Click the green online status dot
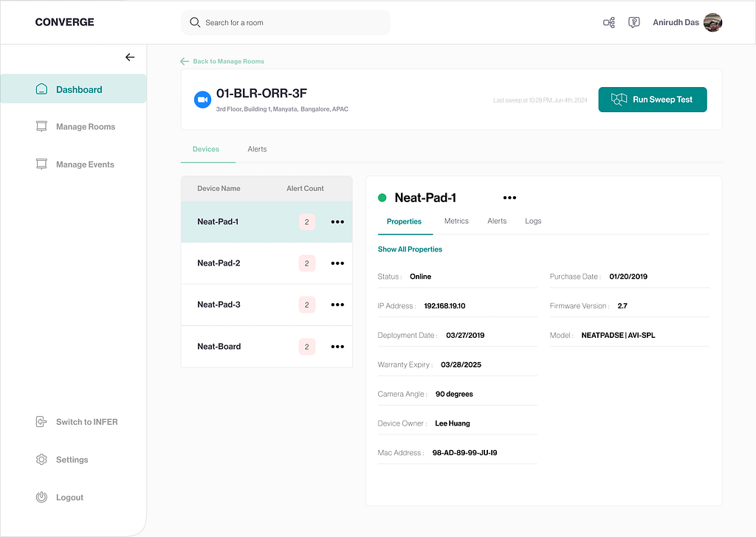Screen dimensions: 756x537 [x=382, y=198]
